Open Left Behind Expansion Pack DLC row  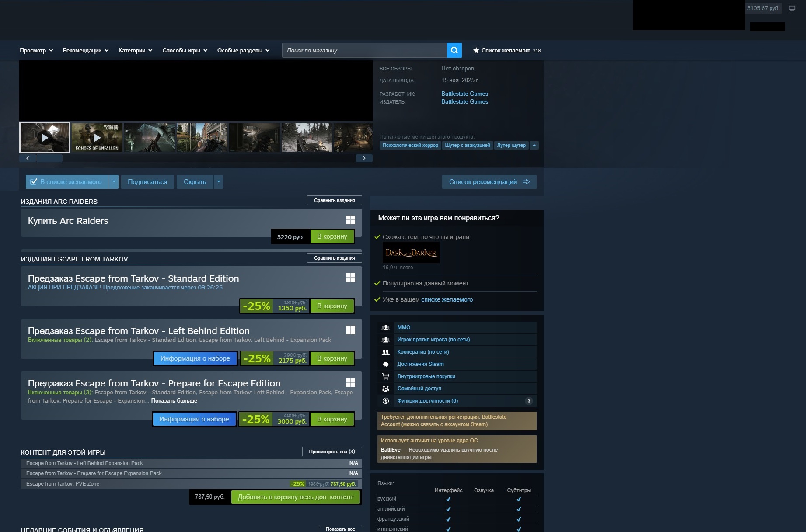click(192, 463)
